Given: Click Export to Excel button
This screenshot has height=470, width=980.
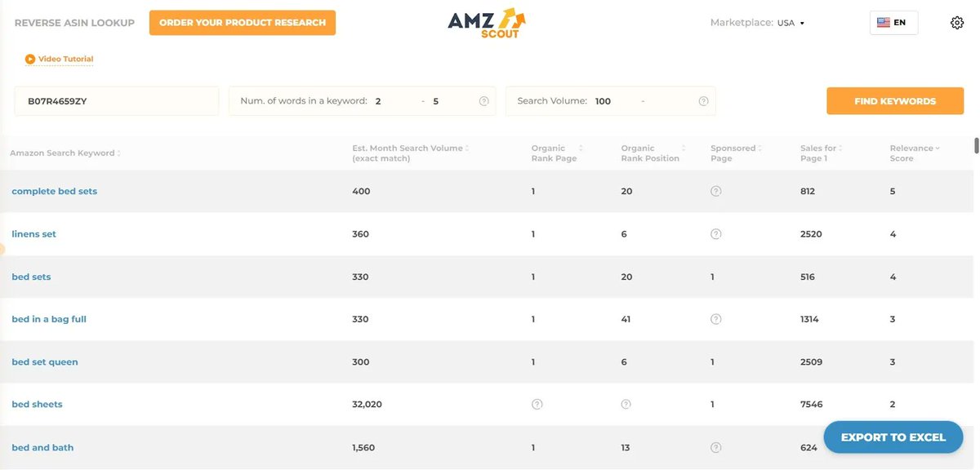Looking at the screenshot, I should coord(893,437).
